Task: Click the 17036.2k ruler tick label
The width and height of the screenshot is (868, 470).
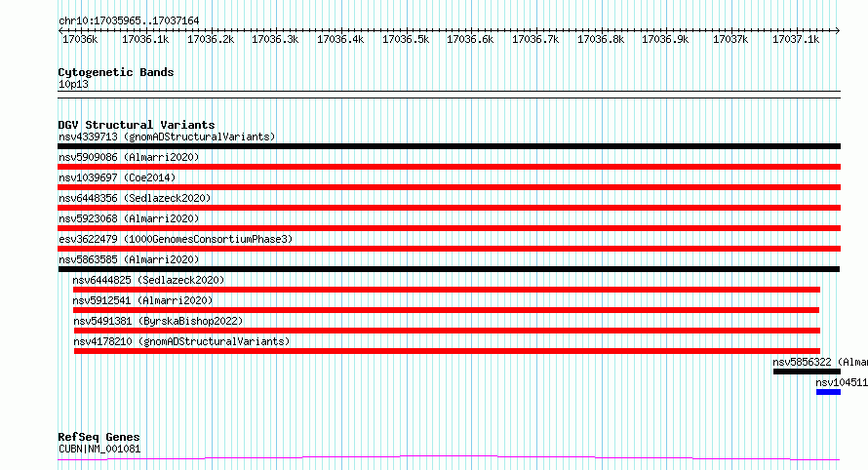Action: (x=211, y=39)
